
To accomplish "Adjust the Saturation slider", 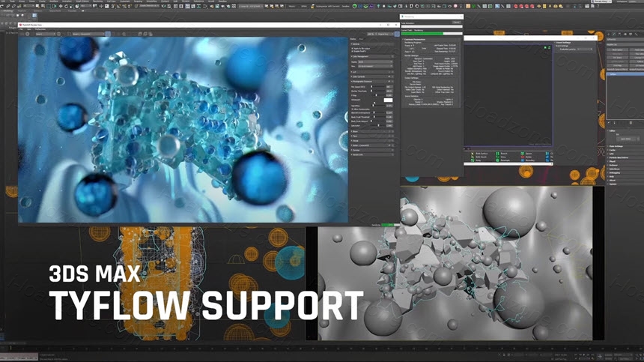I will (x=377, y=125).
